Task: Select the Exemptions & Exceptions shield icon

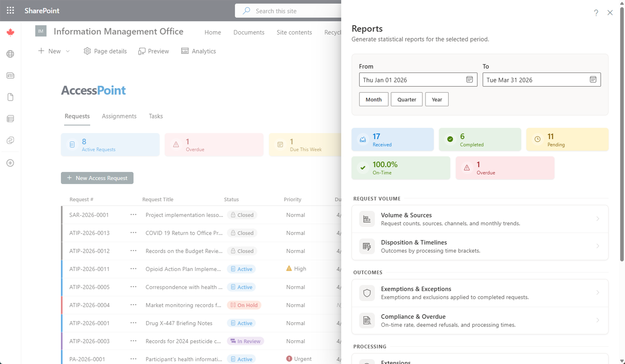Action: (366, 293)
